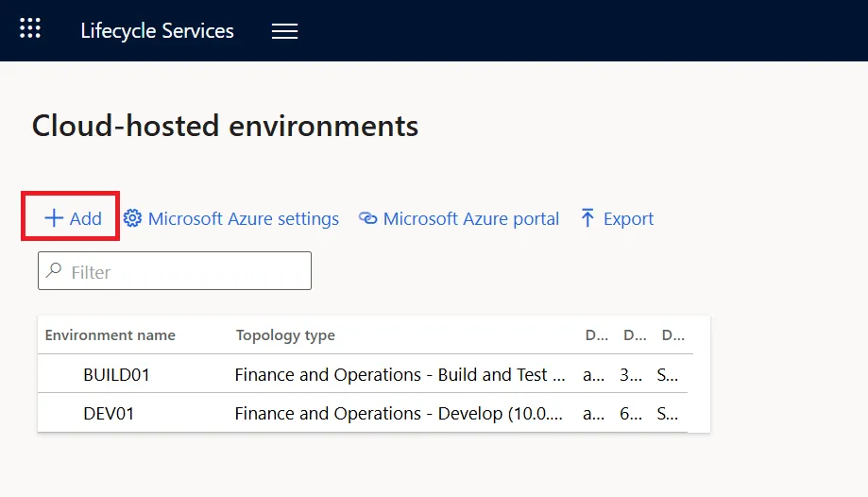The height and width of the screenshot is (497, 868).
Task: Click Finance and Operations - Develop cell
Action: [399, 414]
